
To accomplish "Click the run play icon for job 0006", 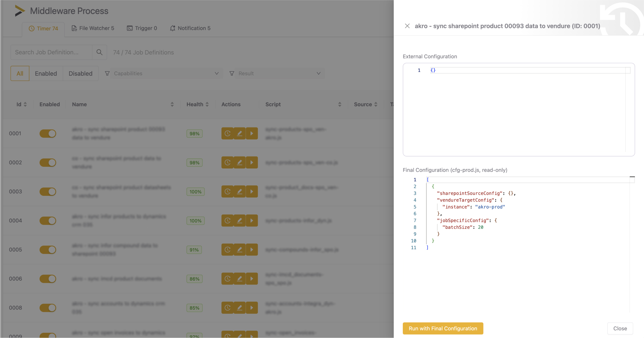I will coord(252,279).
